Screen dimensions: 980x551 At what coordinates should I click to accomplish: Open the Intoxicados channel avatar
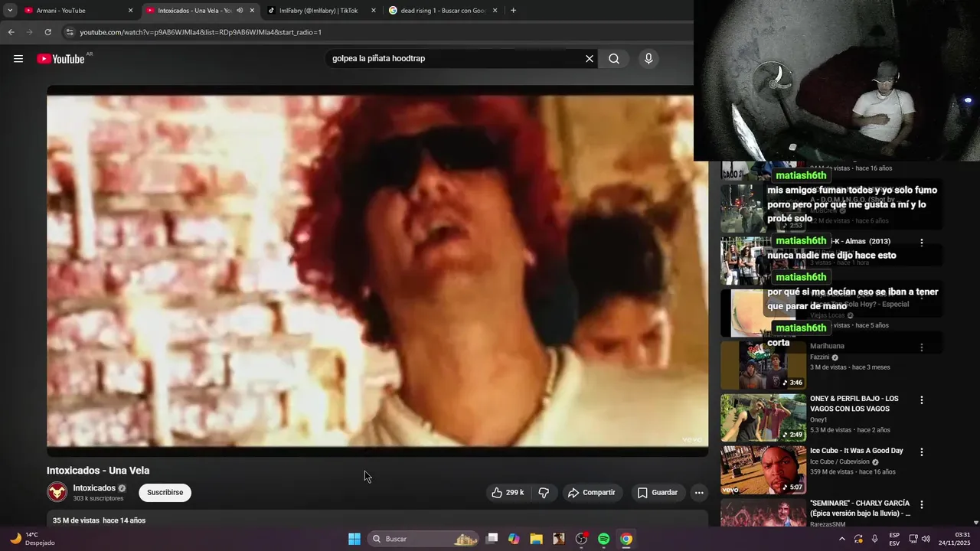57,492
